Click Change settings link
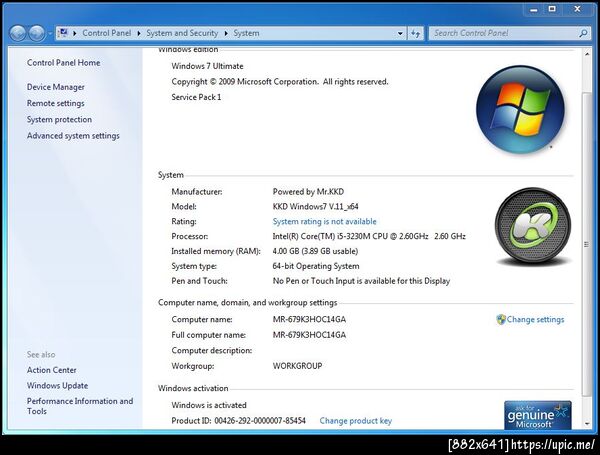Image resolution: width=600 pixels, height=455 pixels. (x=535, y=320)
